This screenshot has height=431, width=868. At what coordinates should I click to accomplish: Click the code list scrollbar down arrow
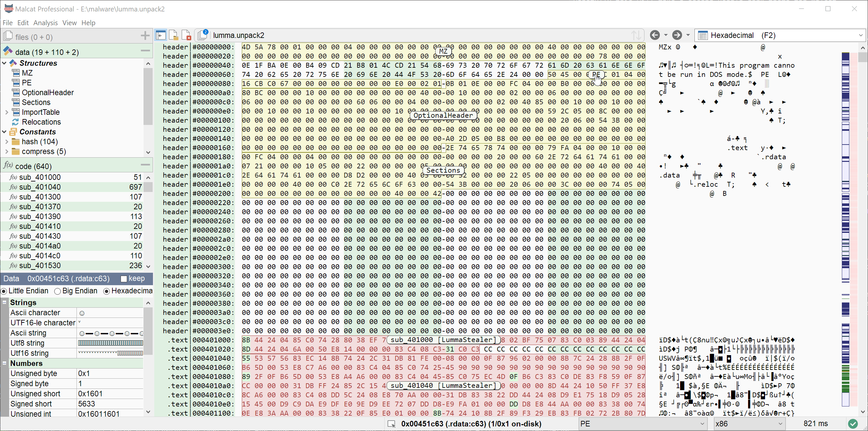click(148, 266)
